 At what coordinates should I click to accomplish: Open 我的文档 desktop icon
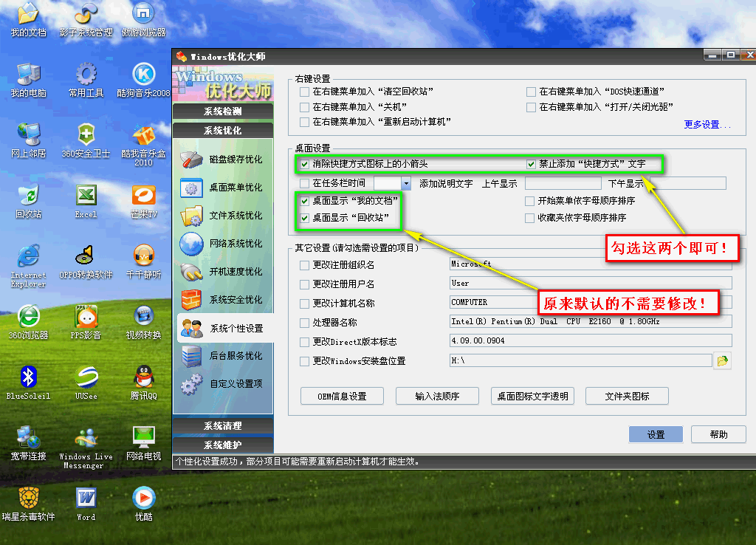pyautogui.click(x=29, y=19)
